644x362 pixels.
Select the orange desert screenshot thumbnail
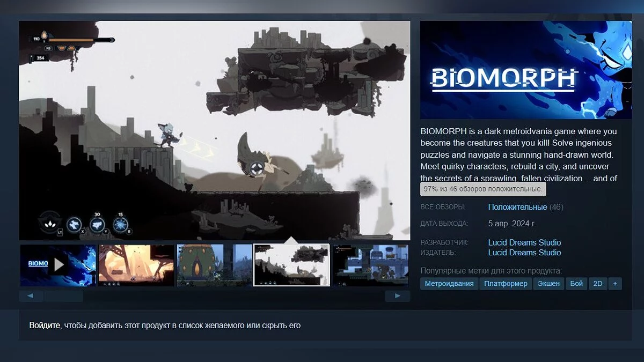pyautogui.click(x=136, y=265)
